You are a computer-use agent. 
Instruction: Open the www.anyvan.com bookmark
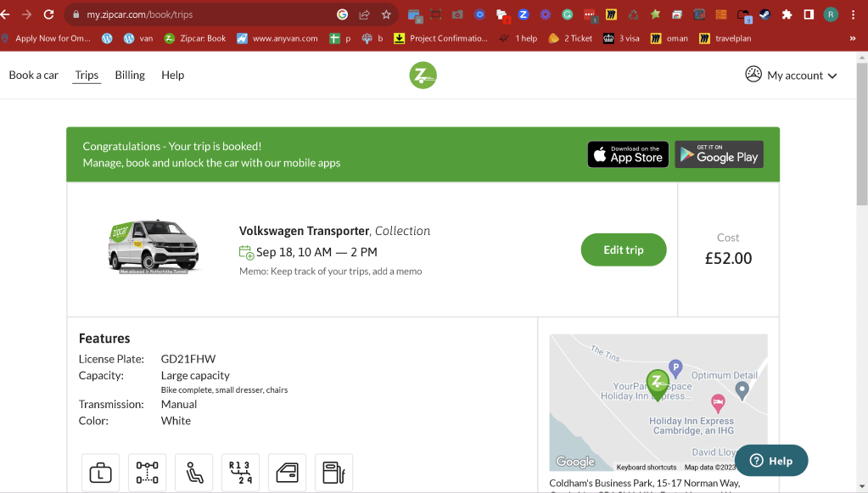coord(277,39)
